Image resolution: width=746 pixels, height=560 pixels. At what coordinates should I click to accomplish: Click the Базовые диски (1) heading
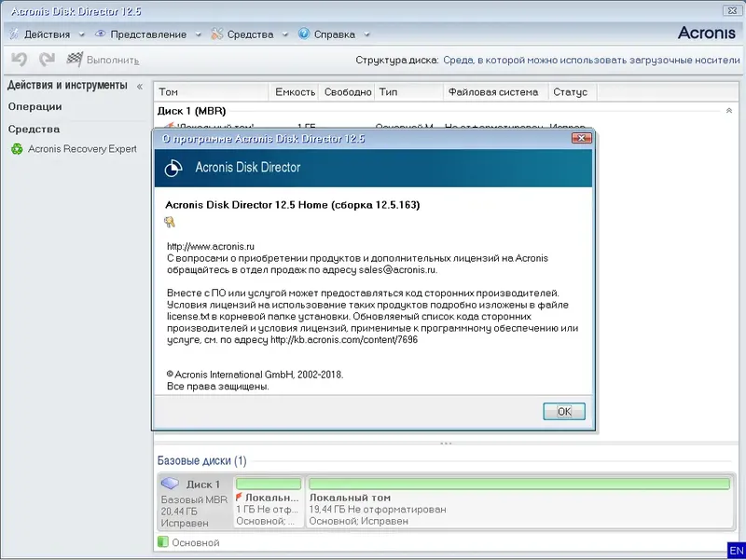(x=201, y=460)
